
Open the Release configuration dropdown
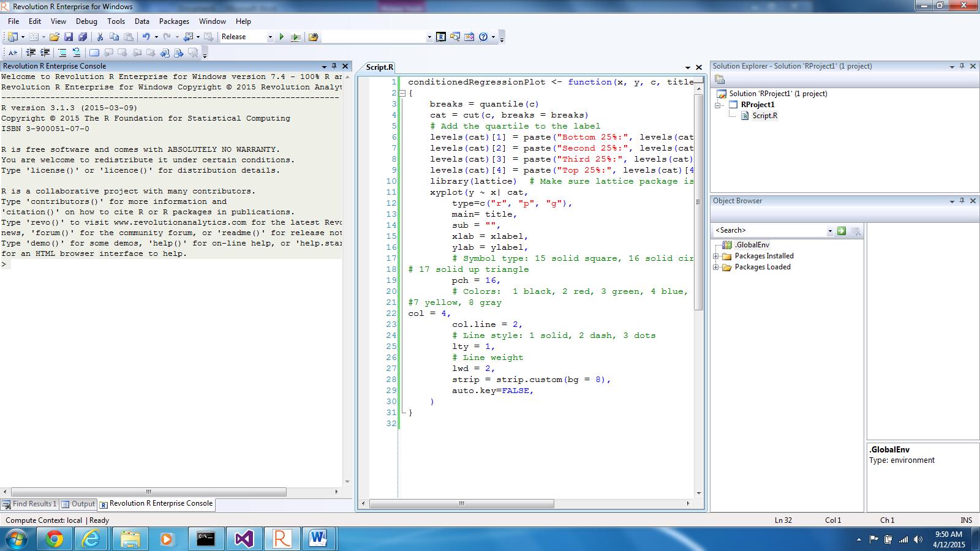[x=270, y=37]
